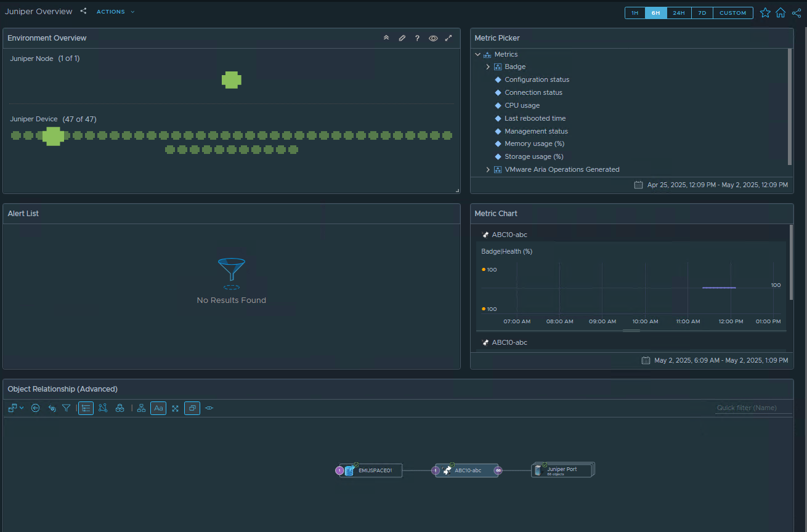Screen dimensions: 807x532
Task: Select the 24H time range
Action: [x=679, y=13]
